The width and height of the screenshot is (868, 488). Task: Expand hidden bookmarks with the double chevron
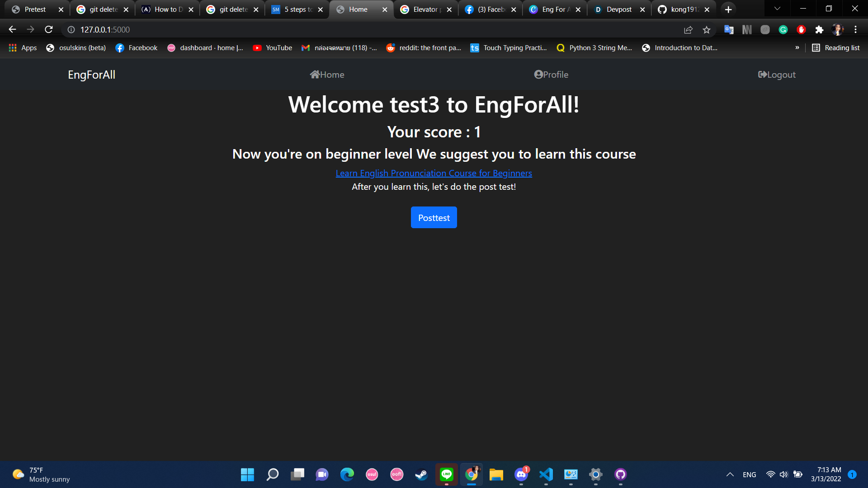click(x=797, y=48)
